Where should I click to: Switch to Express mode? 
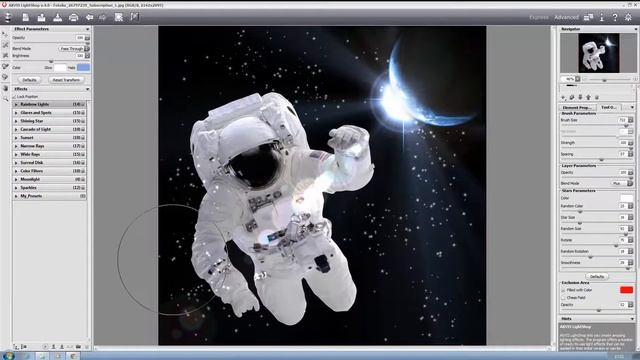[538, 17]
